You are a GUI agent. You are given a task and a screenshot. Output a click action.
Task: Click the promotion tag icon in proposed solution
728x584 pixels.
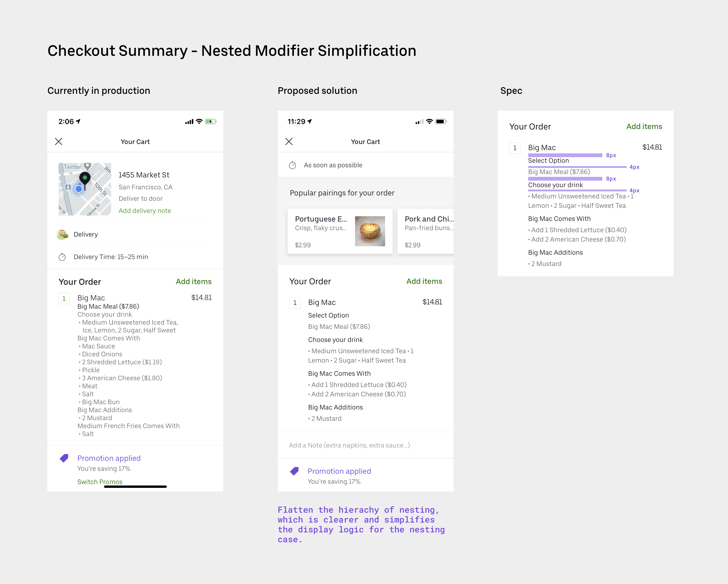294,471
